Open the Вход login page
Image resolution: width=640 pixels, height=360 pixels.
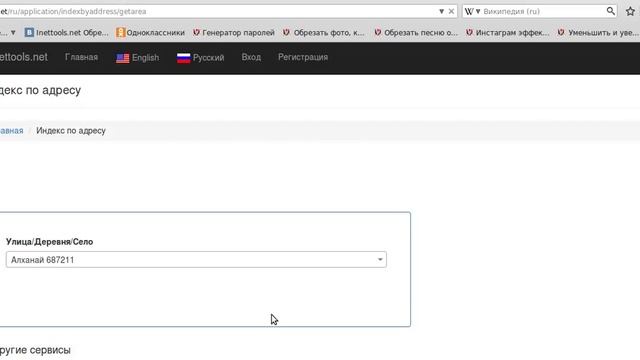251,57
